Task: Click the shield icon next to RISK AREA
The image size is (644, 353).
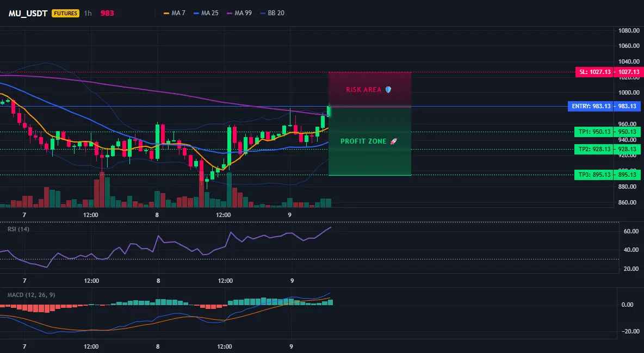Action: pos(388,90)
